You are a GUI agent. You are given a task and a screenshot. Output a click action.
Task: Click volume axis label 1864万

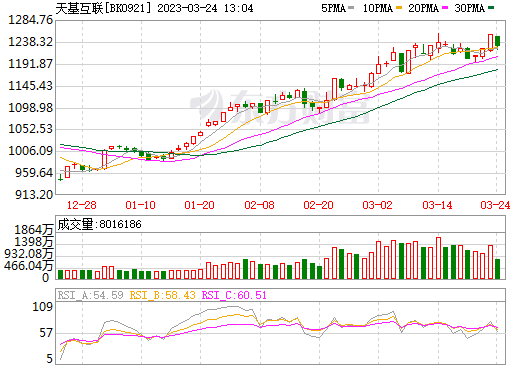(x=34, y=230)
